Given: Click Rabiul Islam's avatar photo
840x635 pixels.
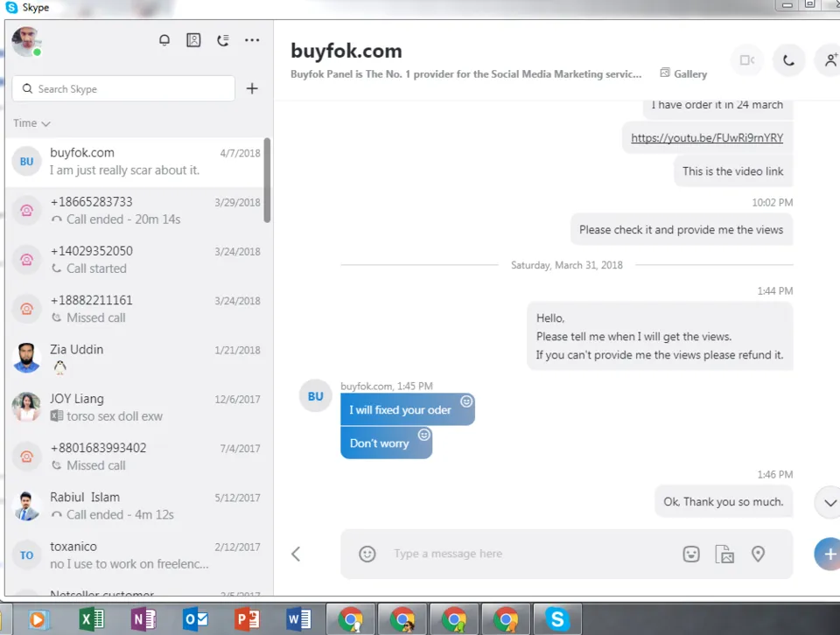Looking at the screenshot, I should click(26, 506).
